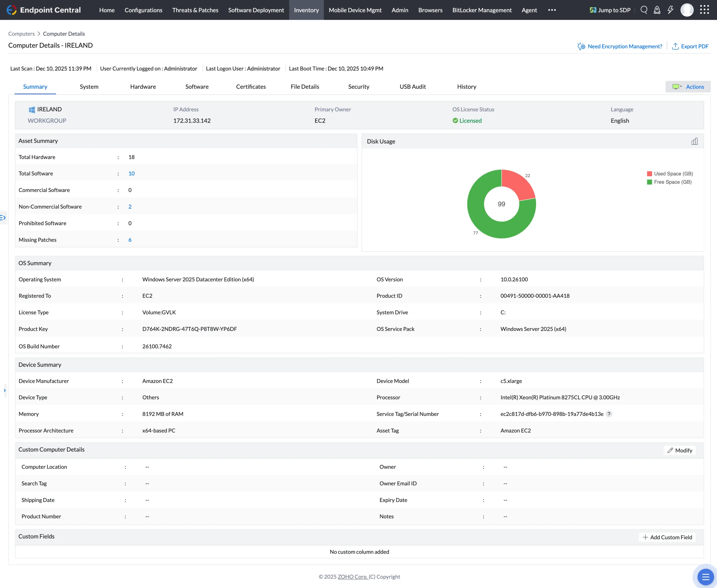Image resolution: width=717 pixels, height=588 pixels.
Task: Switch to the USB Audit tab
Action: (x=413, y=87)
